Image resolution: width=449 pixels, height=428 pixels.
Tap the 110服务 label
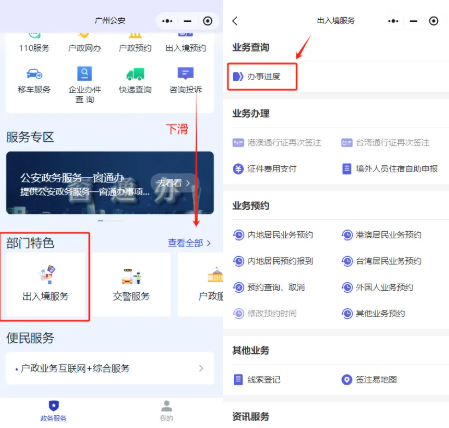pyautogui.click(x=34, y=48)
